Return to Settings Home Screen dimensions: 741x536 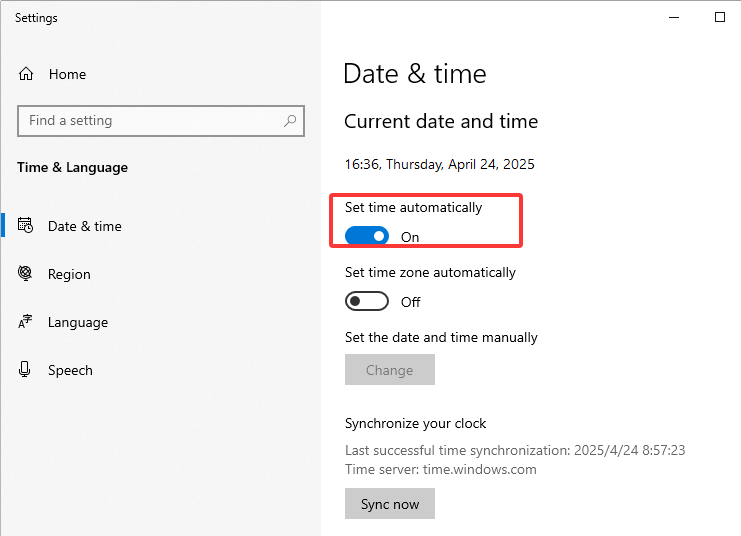67,74
